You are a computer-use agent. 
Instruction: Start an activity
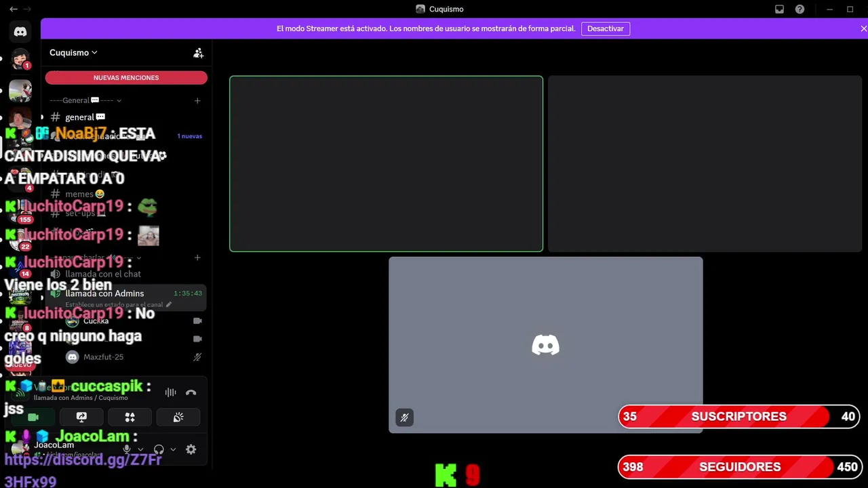[130, 417]
